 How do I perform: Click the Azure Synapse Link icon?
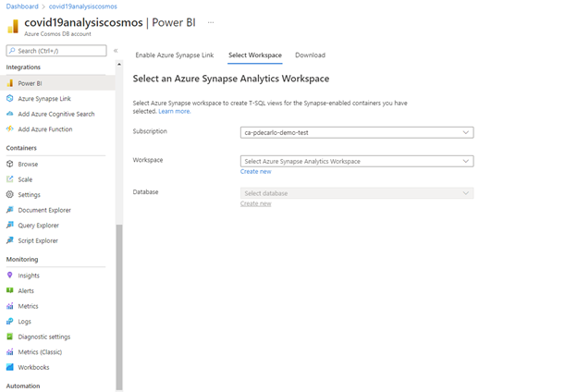pos(10,98)
